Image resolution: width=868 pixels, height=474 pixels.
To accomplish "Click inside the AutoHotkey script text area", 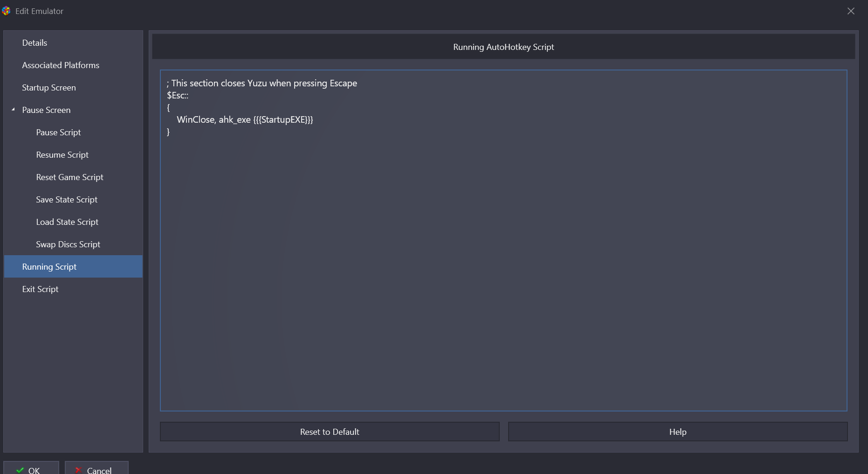I will click(x=503, y=240).
